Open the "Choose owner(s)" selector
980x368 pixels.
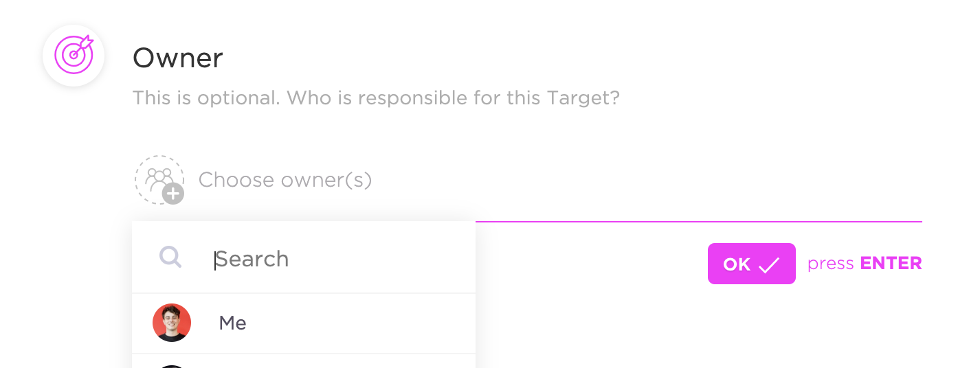(x=285, y=180)
